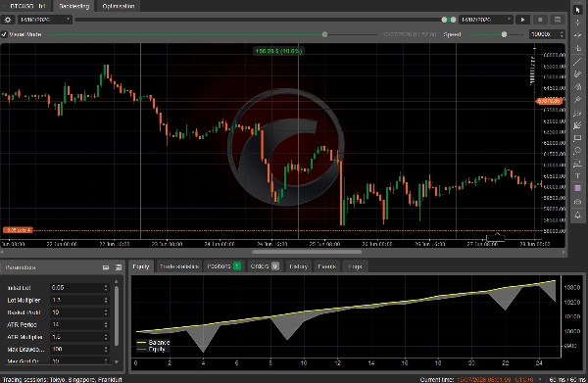Stop the backtest with the stop button
Viewport: 588px width, 383px height.
tap(540, 20)
